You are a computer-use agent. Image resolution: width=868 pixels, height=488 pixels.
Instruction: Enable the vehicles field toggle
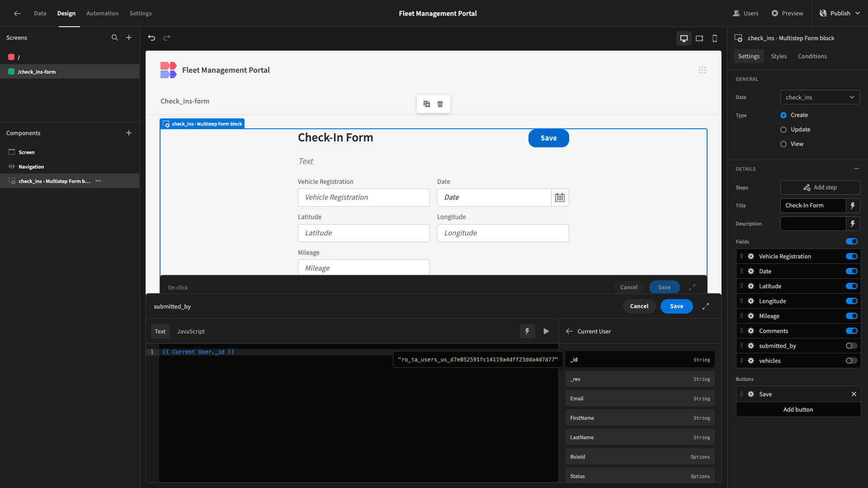point(852,361)
